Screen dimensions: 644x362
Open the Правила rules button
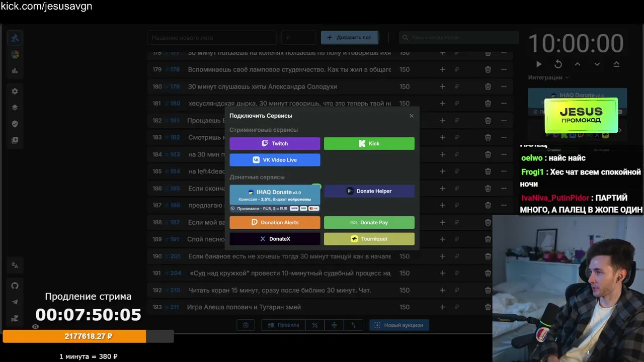pyautogui.click(x=283, y=325)
